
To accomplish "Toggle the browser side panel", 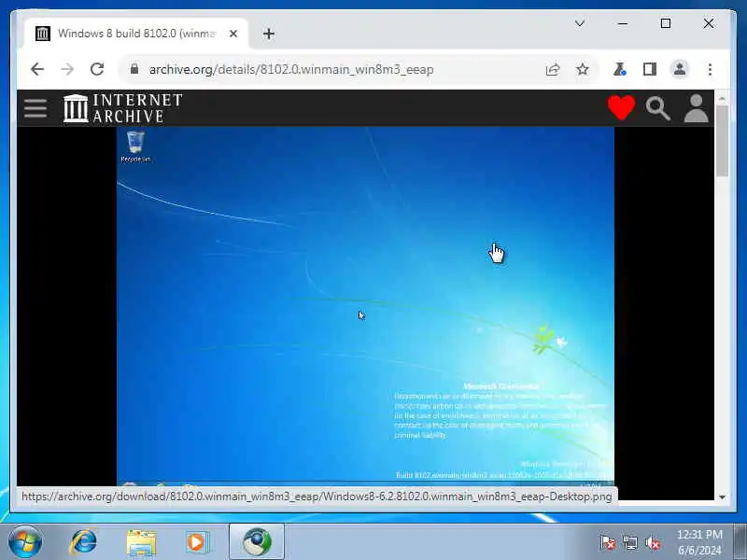I will (x=649, y=69).
